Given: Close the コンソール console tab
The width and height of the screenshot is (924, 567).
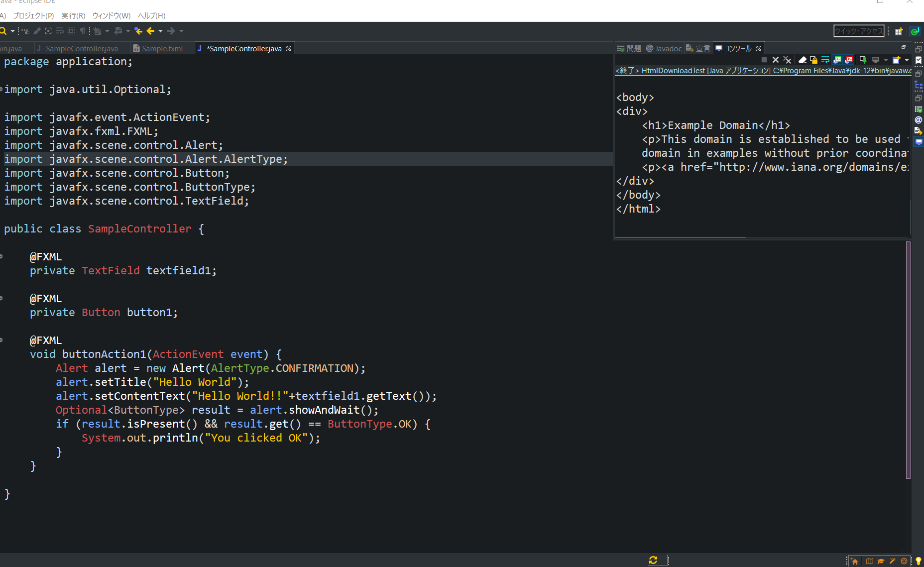Looking at the screenshot, I should (x=758, y=48).
